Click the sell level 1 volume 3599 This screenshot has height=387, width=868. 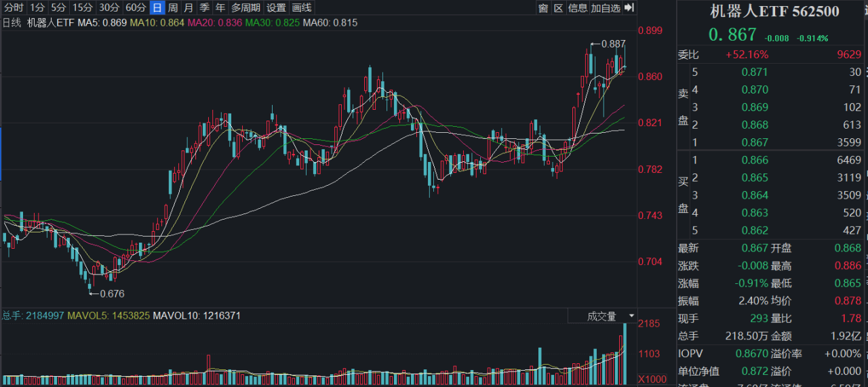(849, 142)
